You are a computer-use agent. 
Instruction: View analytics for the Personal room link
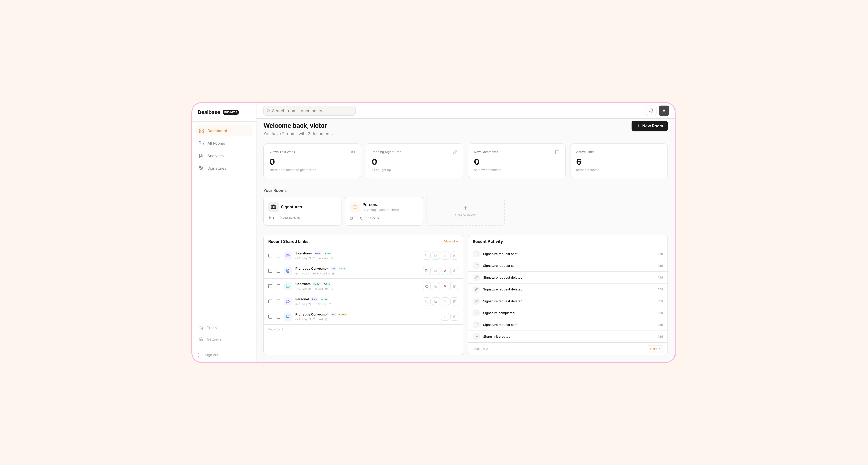(436, 302)
